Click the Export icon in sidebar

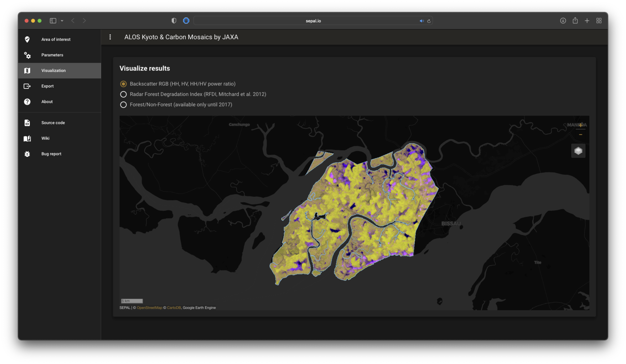coord(27,86)
